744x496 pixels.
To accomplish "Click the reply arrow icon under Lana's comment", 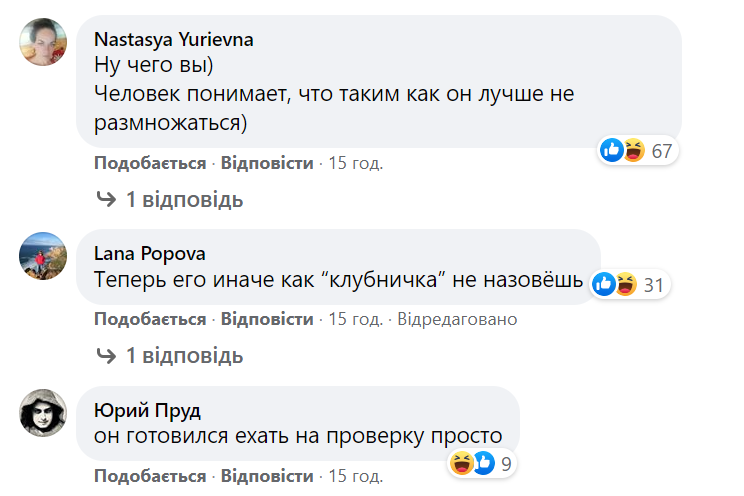I will click(106, 355).
